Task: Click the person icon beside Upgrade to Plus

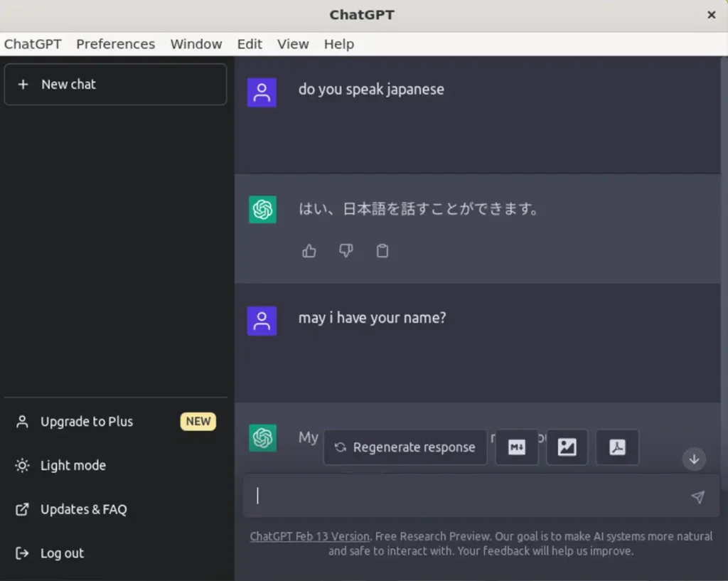Action: click(x=22, y=422)
